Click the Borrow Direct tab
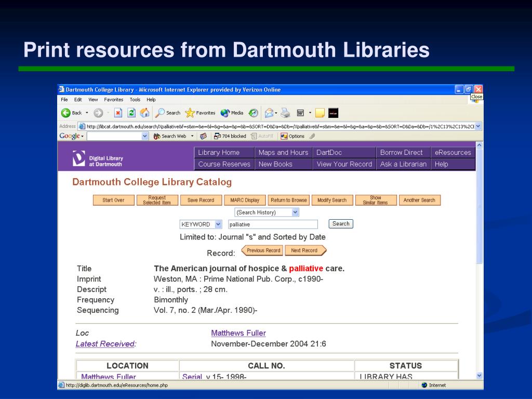Image resolution: width=532 pixels, height=399 pixels. point(403,153)
